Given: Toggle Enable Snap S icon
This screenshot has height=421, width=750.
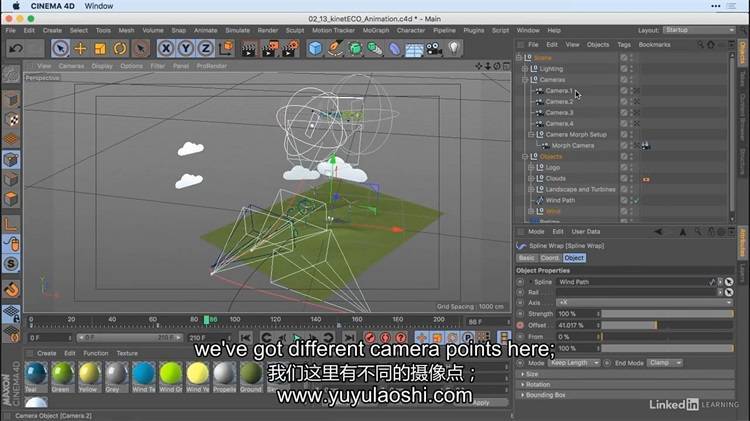Looking at the screenshot, I should tap(11, 264).
